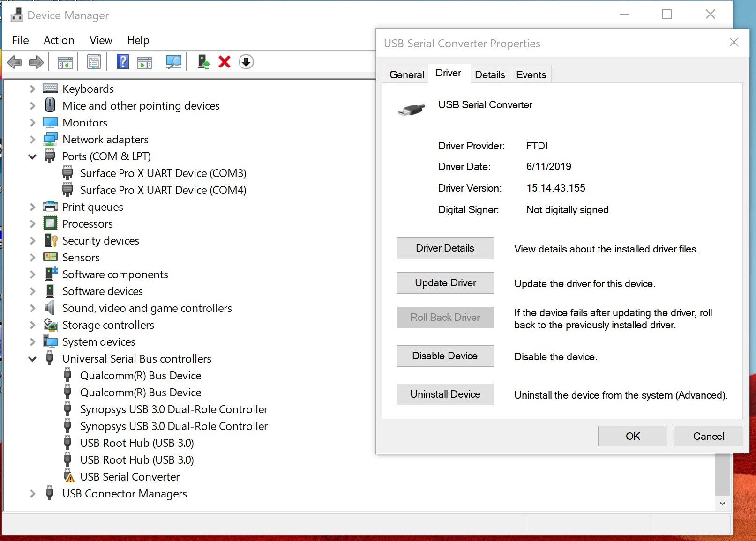
Task: Click the Security devices icon
Action: click(50, 240)
